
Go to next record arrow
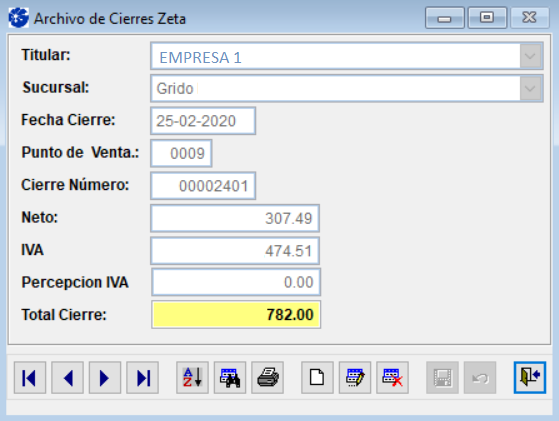(x=105, y=378)
